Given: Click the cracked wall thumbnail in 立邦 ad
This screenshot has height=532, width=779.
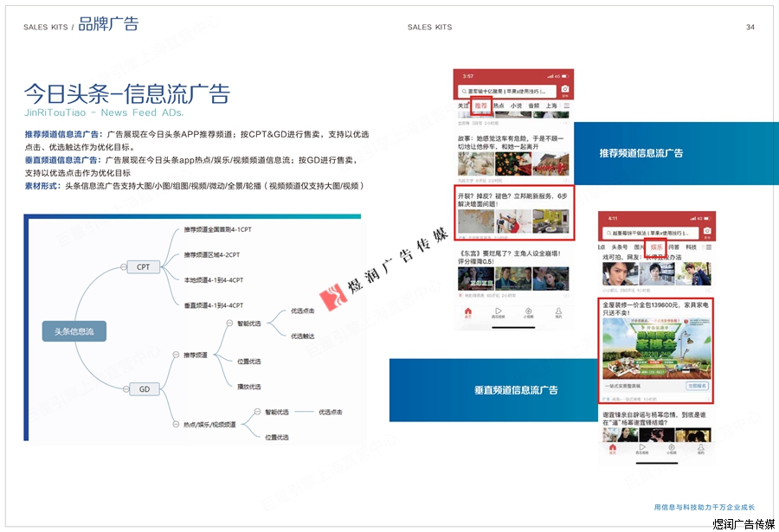Looking at the screenshot, I should pos(476,221).
